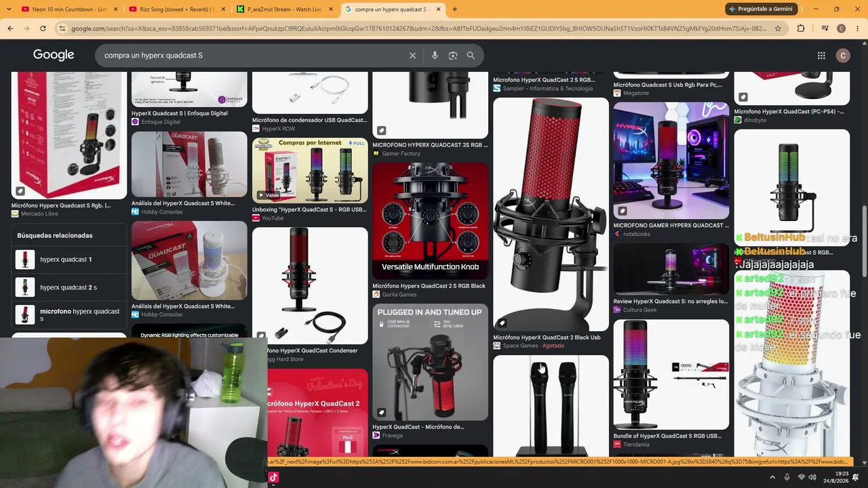Open the Chrome three-dot menu
The height and width of the screenshot is (488, 868).
857,28
